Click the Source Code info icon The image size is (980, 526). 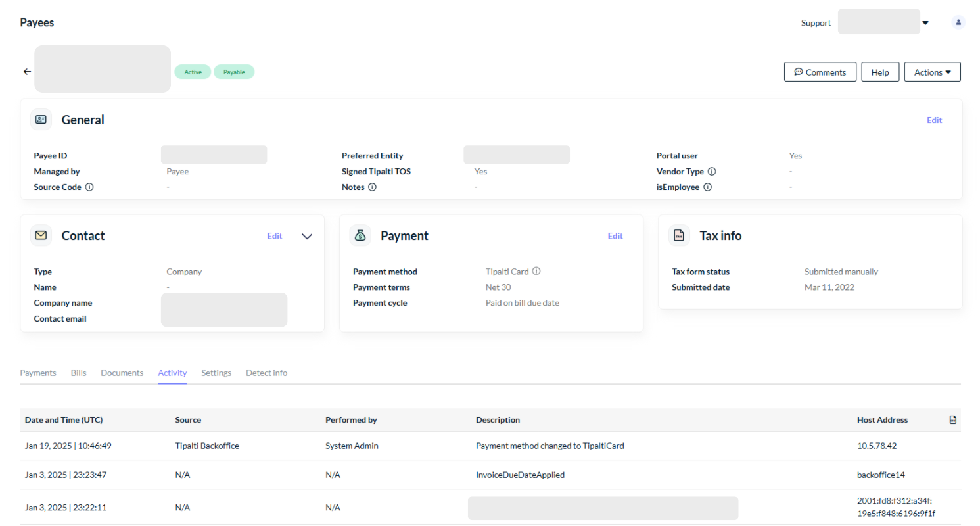coord(89,187)
